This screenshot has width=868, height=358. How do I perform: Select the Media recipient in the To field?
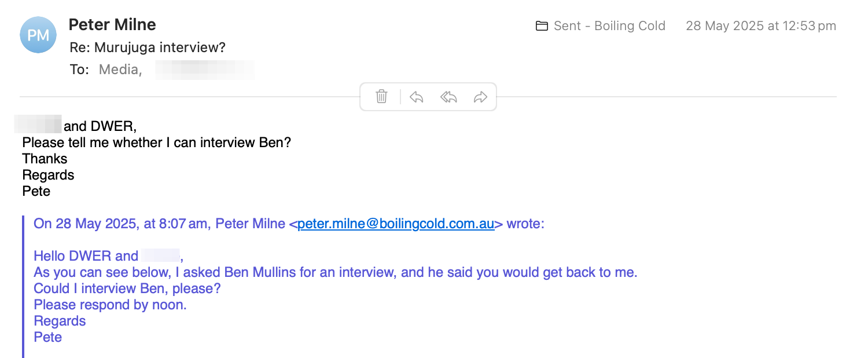pos(120,70)
